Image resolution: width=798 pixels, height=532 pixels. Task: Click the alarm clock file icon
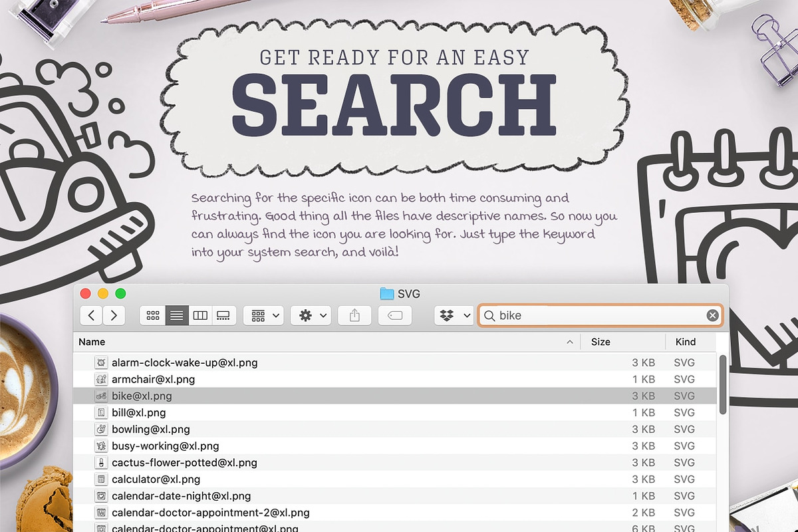(101, 362)
